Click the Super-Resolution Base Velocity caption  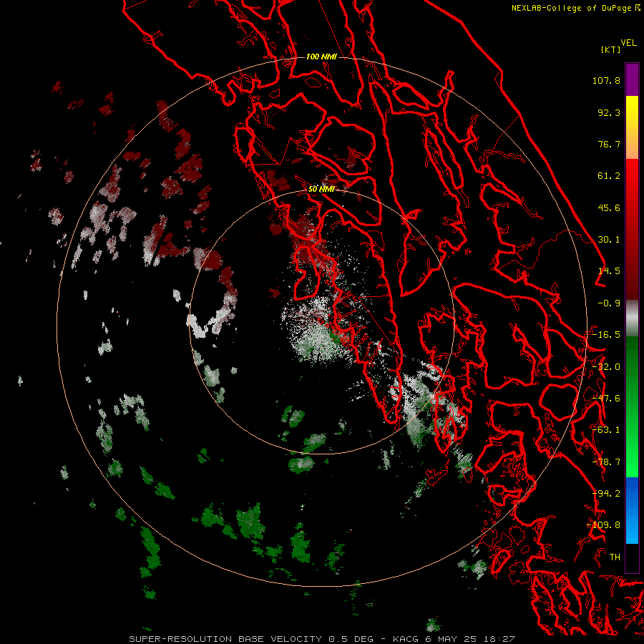point(321,639)
